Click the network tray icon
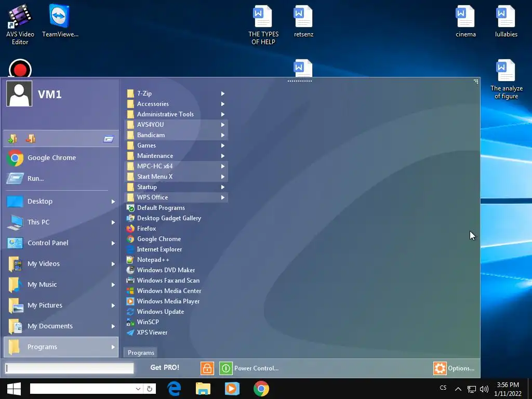The width and height of the screenshot is (532, 399). coord(472,389)
